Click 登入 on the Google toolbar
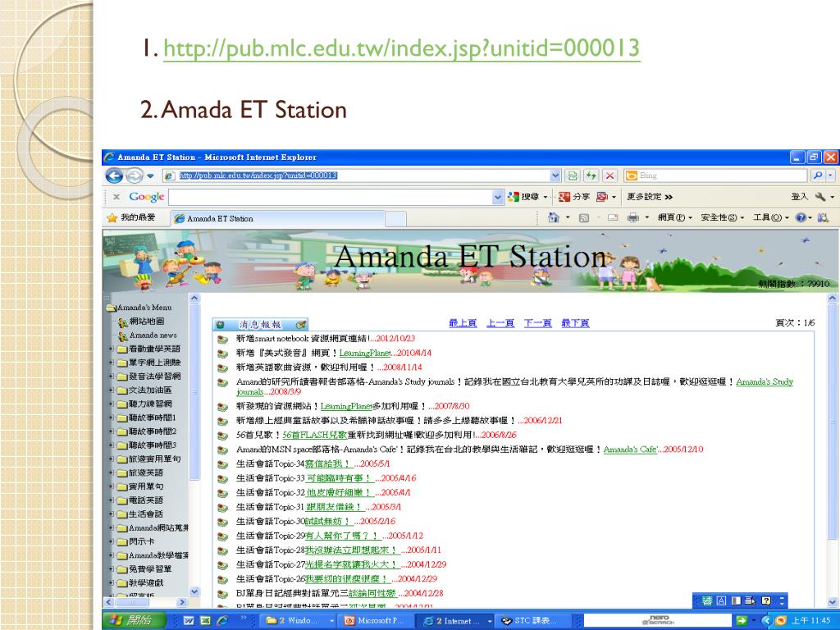This screenshot has width=840, height=630. coord(799,197)
